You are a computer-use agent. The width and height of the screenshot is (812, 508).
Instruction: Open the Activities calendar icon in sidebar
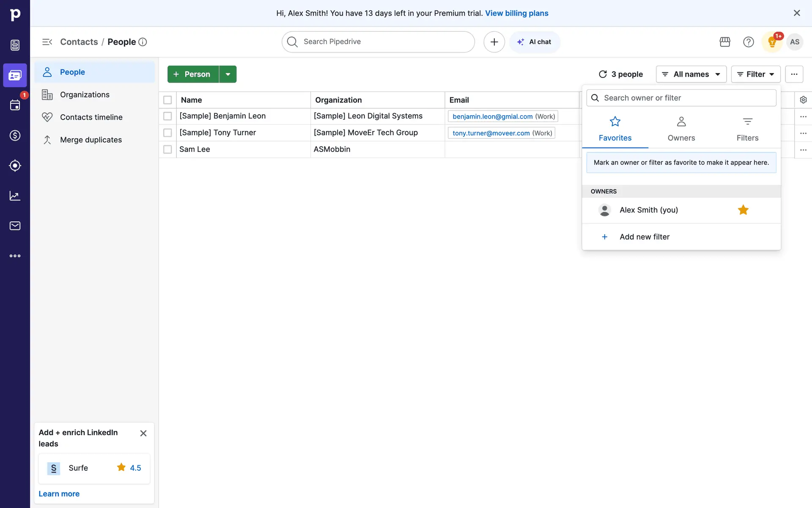15,105
